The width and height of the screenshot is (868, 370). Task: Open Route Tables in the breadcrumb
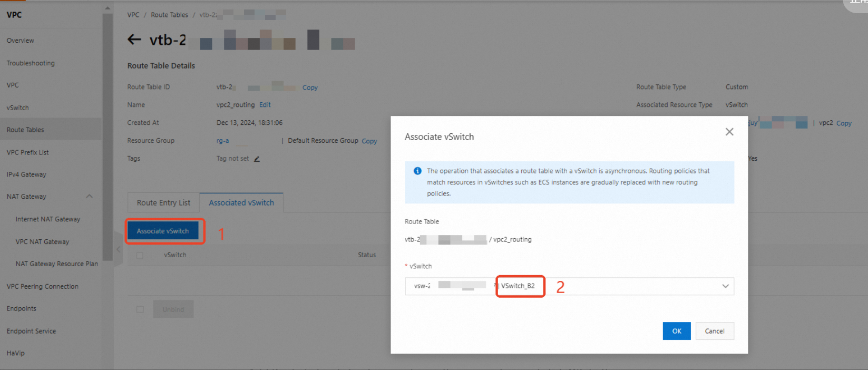coord(169,15)
